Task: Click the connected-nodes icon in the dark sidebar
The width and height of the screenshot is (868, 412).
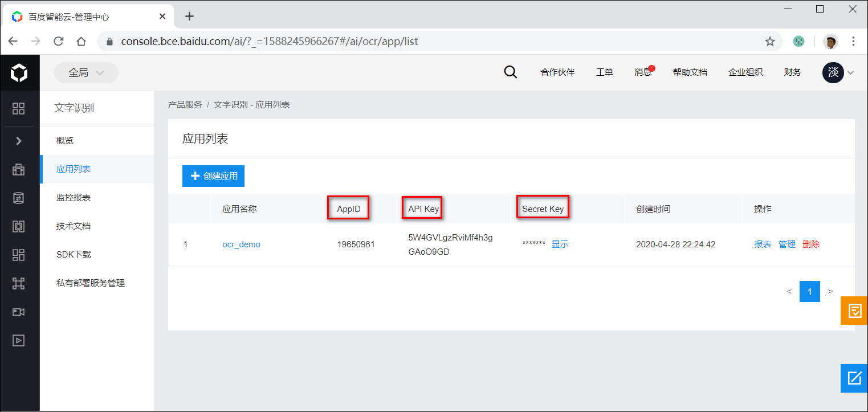Action: tap(19, 283)
